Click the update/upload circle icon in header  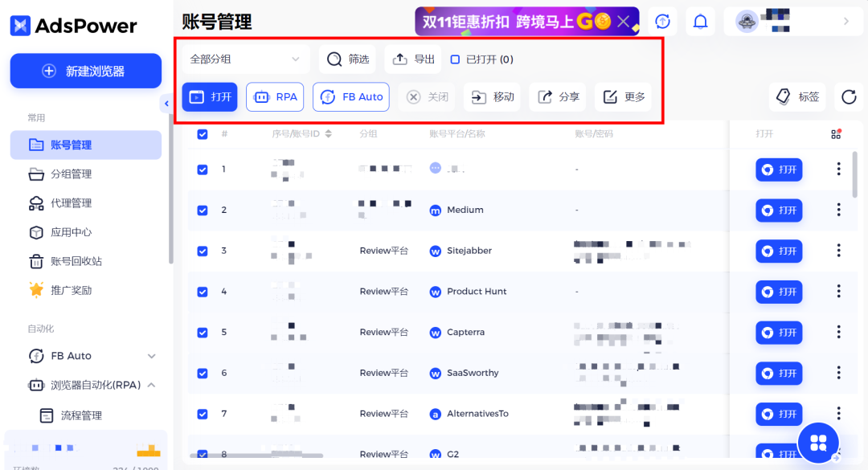pos(662,21)
